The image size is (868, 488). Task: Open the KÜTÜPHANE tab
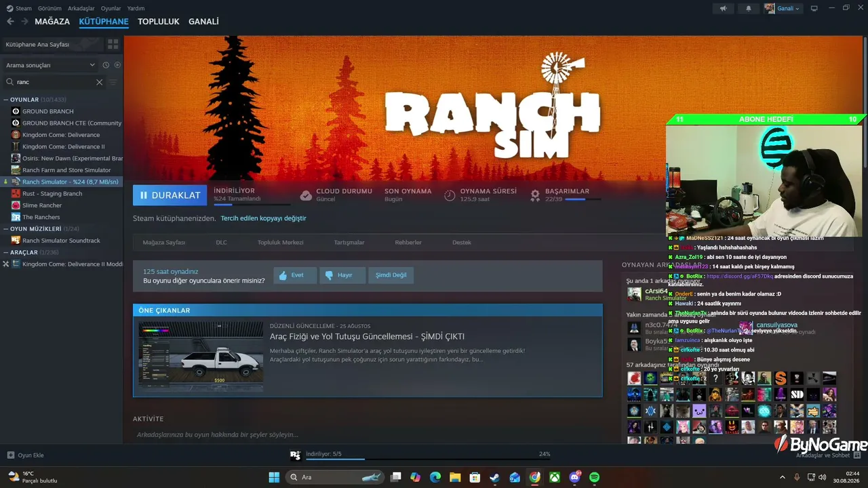tap(104, 22)
